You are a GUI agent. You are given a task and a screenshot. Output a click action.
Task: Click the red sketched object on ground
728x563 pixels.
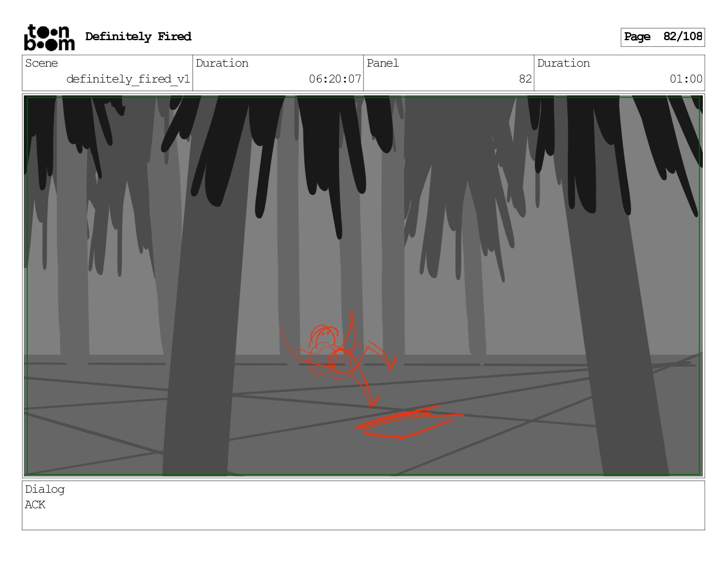(409, 423)
